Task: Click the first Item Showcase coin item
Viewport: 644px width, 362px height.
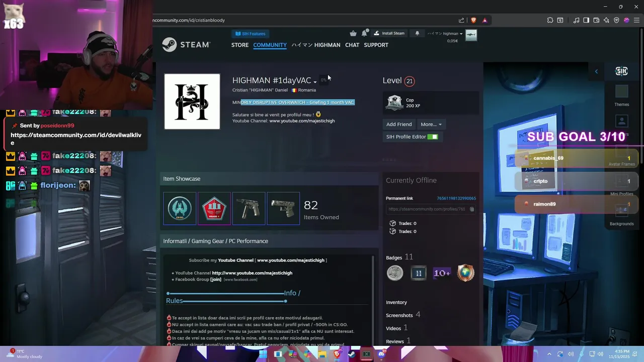Action: 180,208
